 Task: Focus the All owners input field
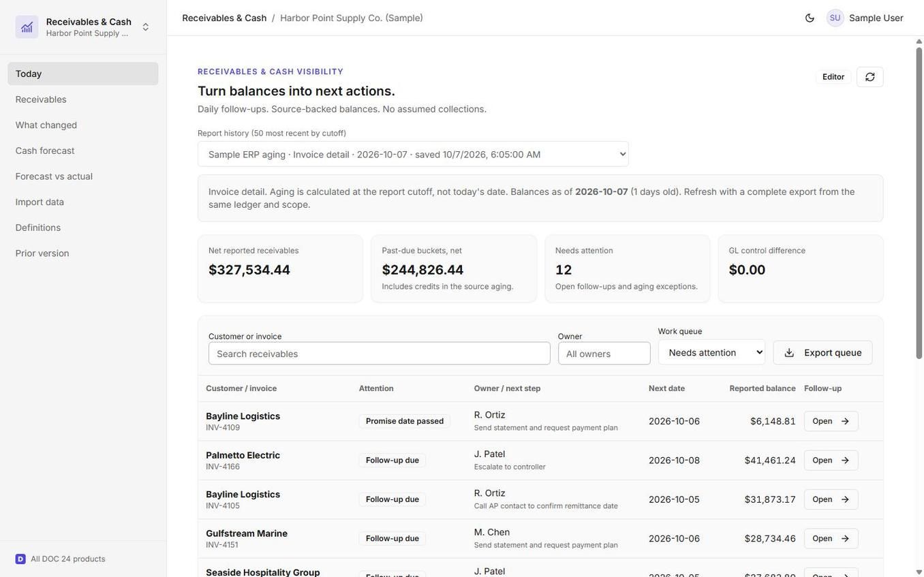(604, 354)
